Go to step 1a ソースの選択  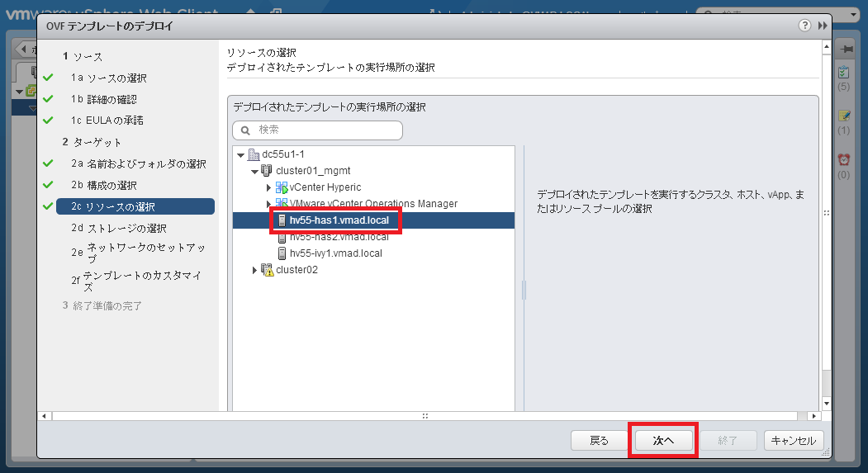click(108, 78)
